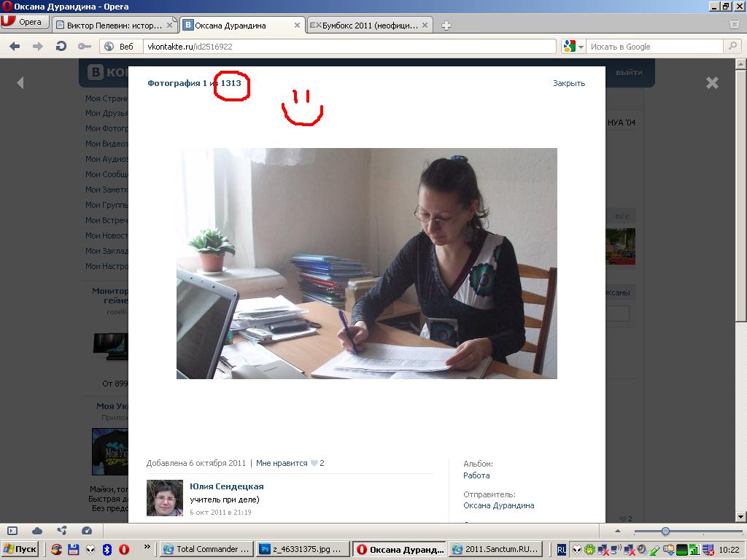The width and height of the screenshot is (747, 560).
Task: Open a new tab with plus icon
Action: pyautogui.click(x=446, y=26)
